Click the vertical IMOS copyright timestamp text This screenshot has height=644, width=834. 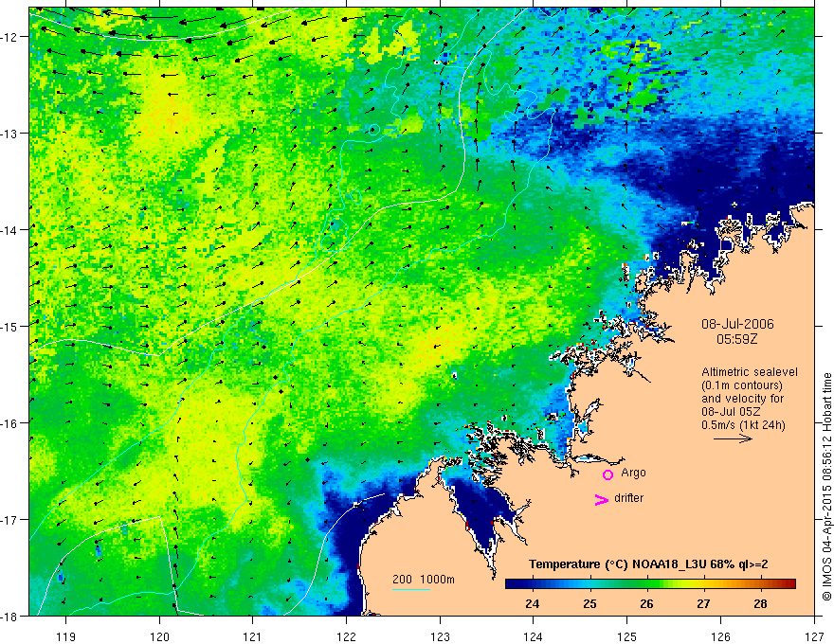click(827, 488)
